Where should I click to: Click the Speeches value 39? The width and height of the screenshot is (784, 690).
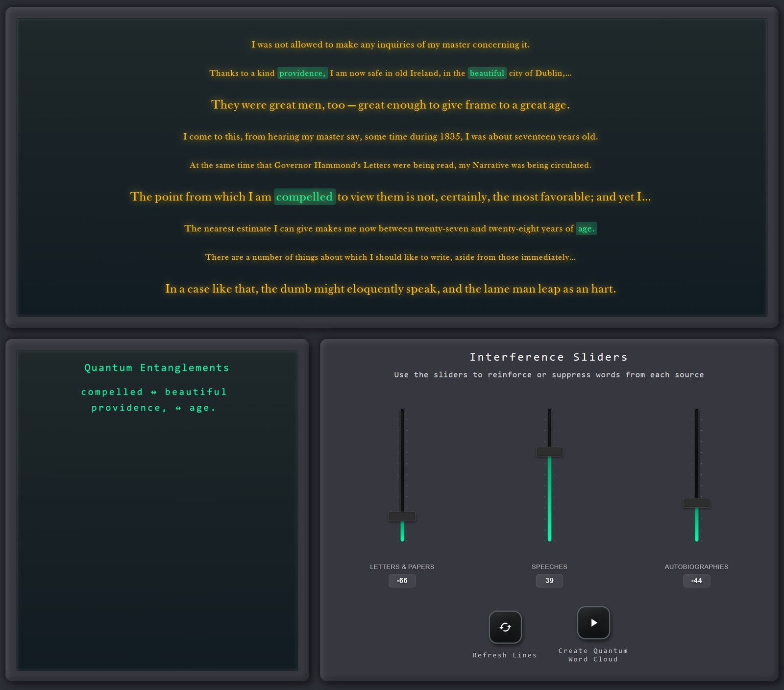pyautogui.click(x=549, y=581)
